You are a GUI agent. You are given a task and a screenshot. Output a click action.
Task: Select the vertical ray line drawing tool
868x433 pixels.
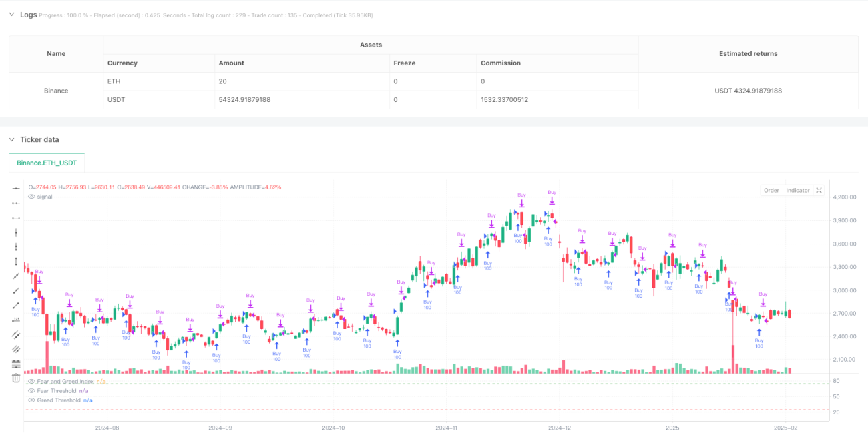[16, 247]
